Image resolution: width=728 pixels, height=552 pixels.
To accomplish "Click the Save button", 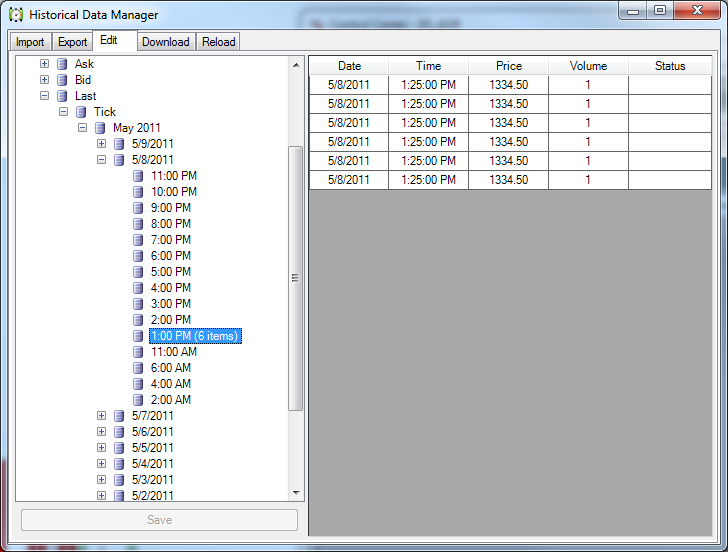I will (x=159, y=520).
